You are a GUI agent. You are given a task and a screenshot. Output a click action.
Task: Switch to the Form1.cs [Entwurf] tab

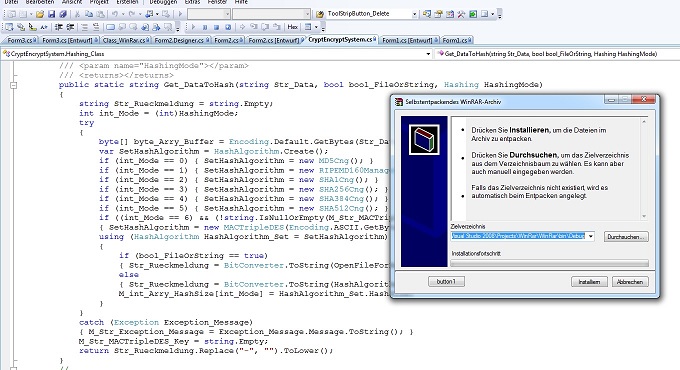[x=409, y=40]
